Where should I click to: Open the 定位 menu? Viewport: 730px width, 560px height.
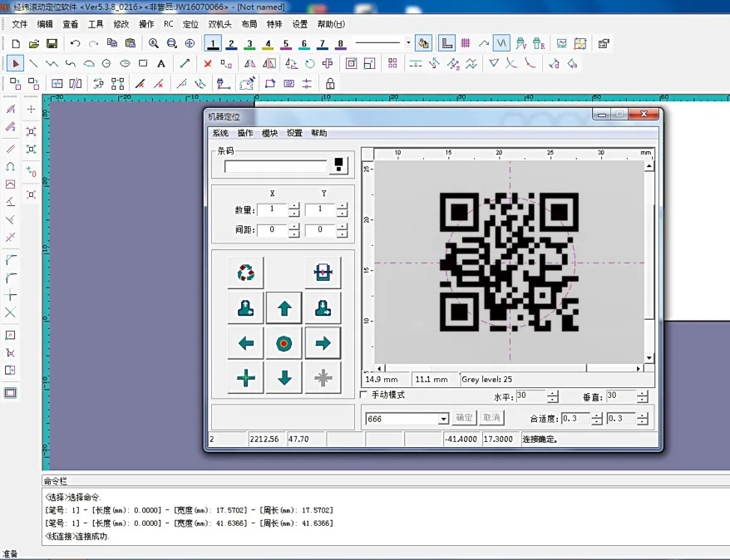click(190, 24)
